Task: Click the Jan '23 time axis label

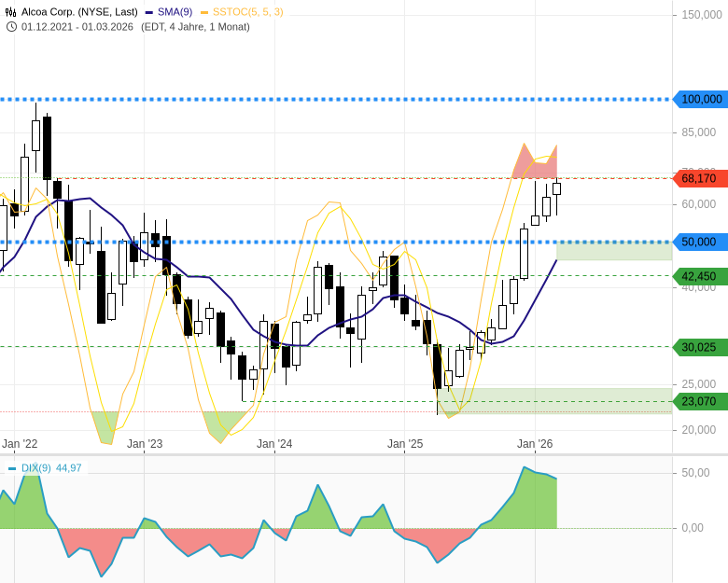Action: pyautogui.click(x=145, y=444)
